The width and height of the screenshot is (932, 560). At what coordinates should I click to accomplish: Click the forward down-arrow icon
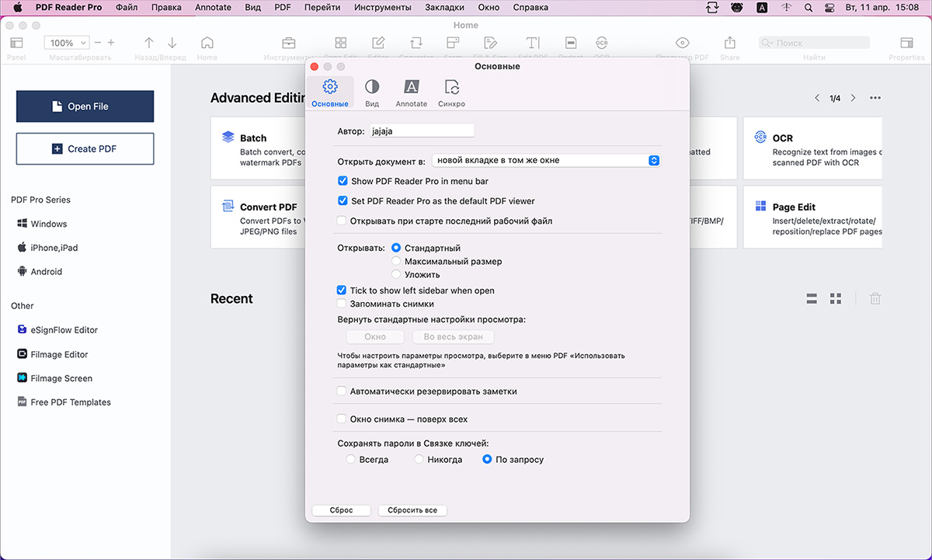click(172, 43)
